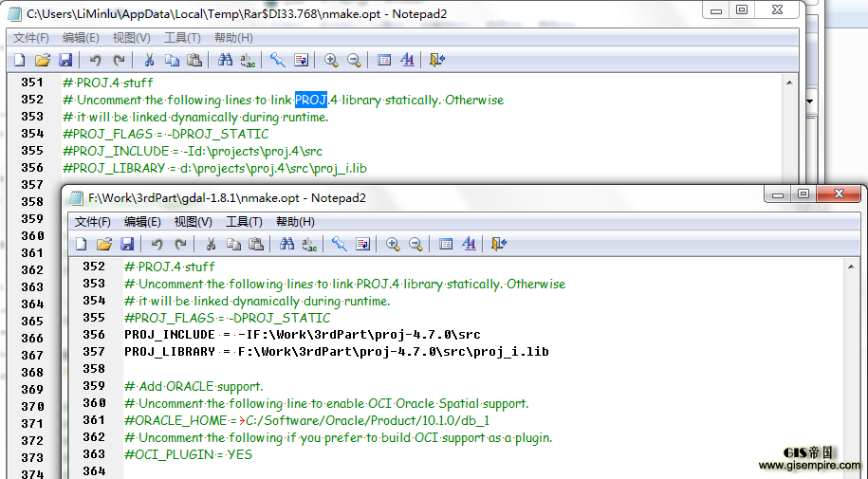Exit door icon in front gdal-1.8.1 window
Image resolution: width=868 pixels, height=479 pixels.
pyautogui.click(x=498, y=244)
